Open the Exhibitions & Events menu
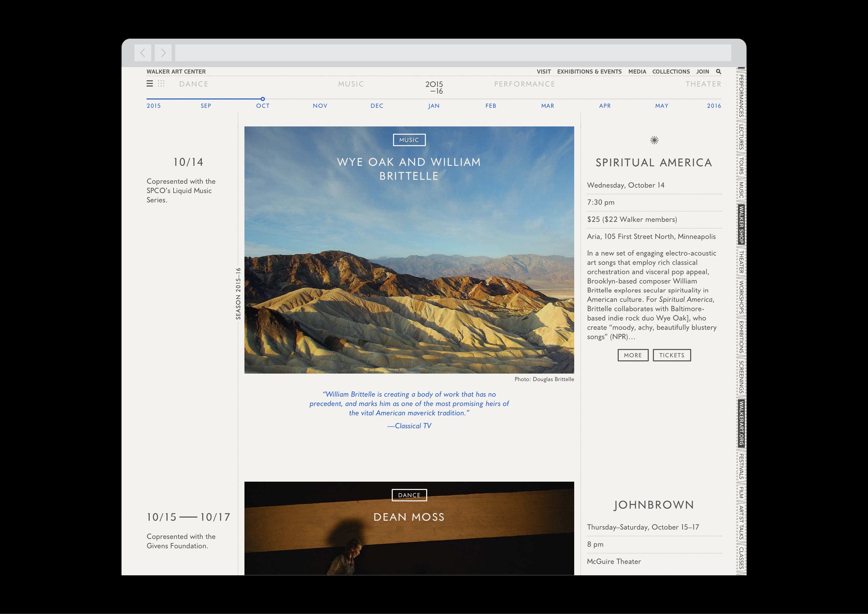This screenshot has width=868, height=614. tap(589, 71)
